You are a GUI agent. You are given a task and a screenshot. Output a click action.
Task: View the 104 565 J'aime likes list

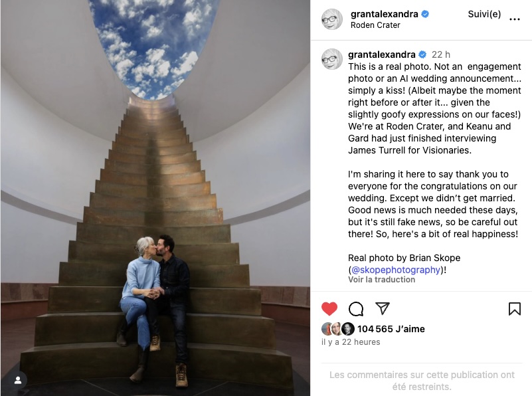point(391,329)
